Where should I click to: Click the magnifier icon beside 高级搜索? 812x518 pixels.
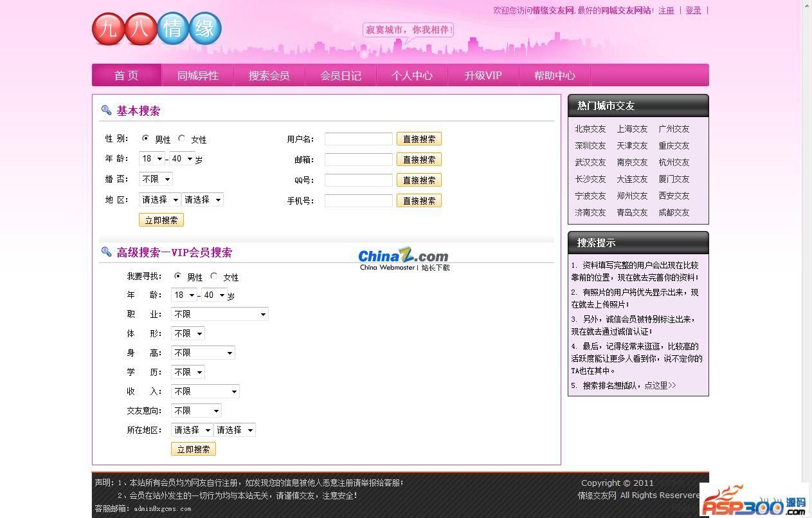[107, 252]
